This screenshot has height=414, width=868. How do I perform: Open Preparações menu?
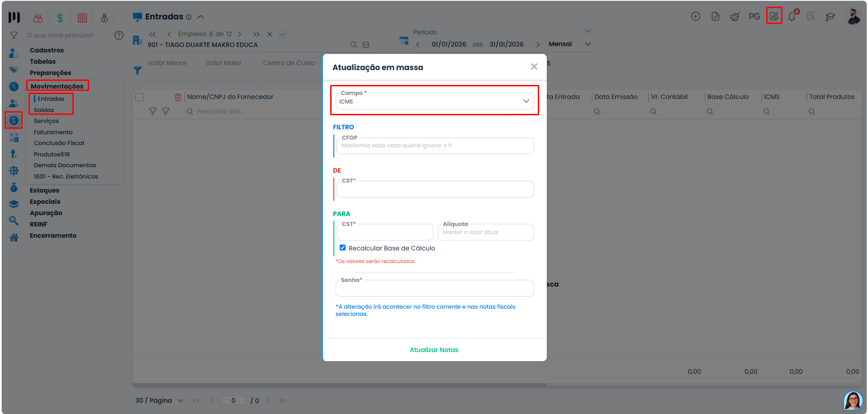point(50,73)
